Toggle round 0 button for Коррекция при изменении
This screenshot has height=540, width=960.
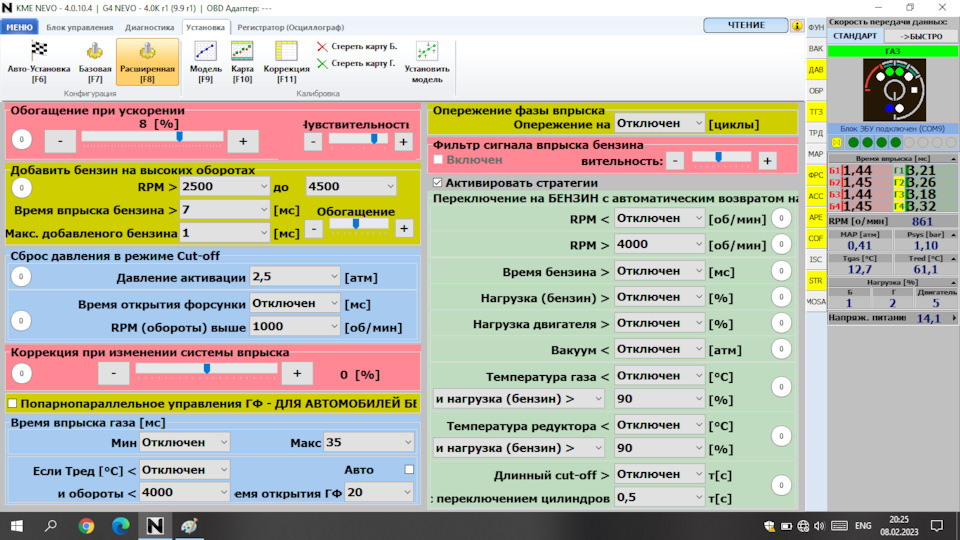point(21,373)
